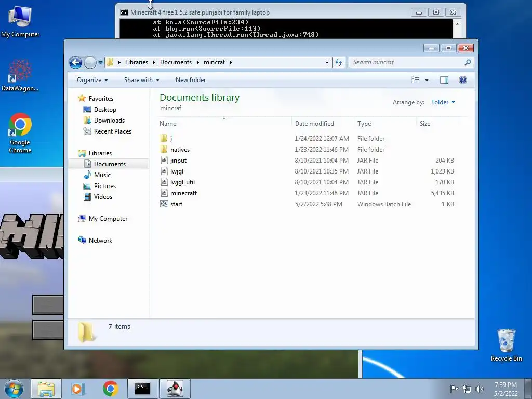Click Libraries in the navigation pane

100,153
